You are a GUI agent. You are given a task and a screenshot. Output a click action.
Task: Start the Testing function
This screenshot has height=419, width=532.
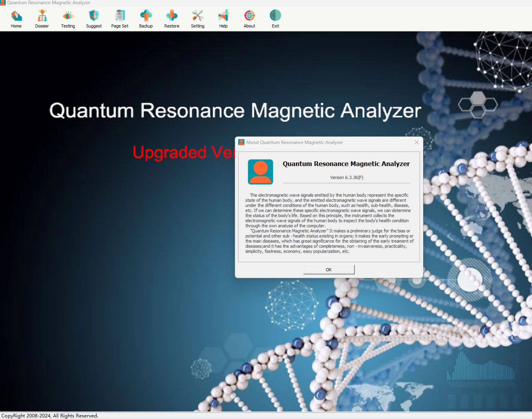pos(68,18)
